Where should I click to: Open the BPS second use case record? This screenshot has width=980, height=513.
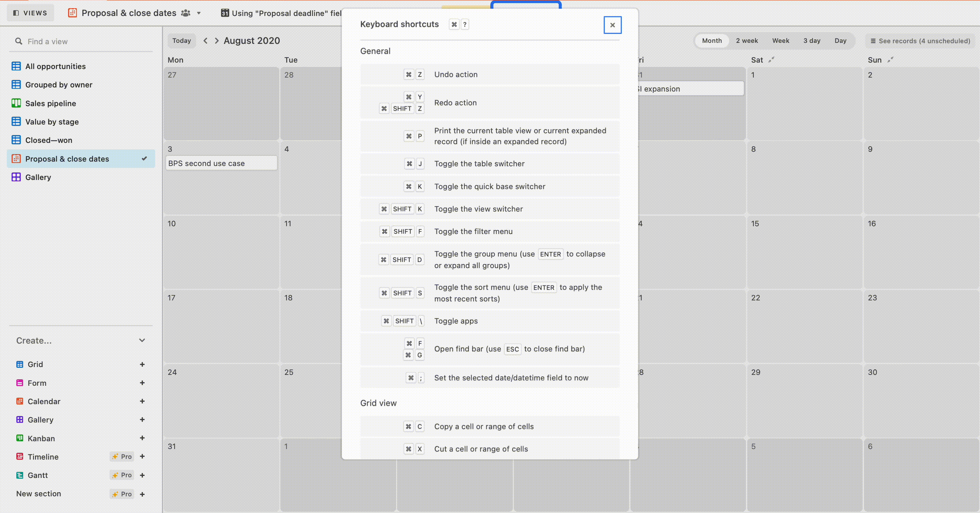pyautogui.click(x=222, y=163)
